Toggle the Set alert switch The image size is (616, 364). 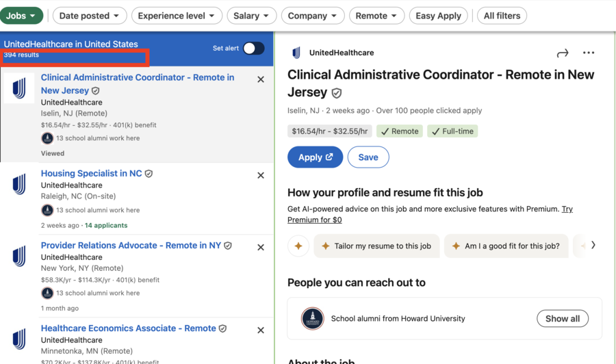point(253,49)
